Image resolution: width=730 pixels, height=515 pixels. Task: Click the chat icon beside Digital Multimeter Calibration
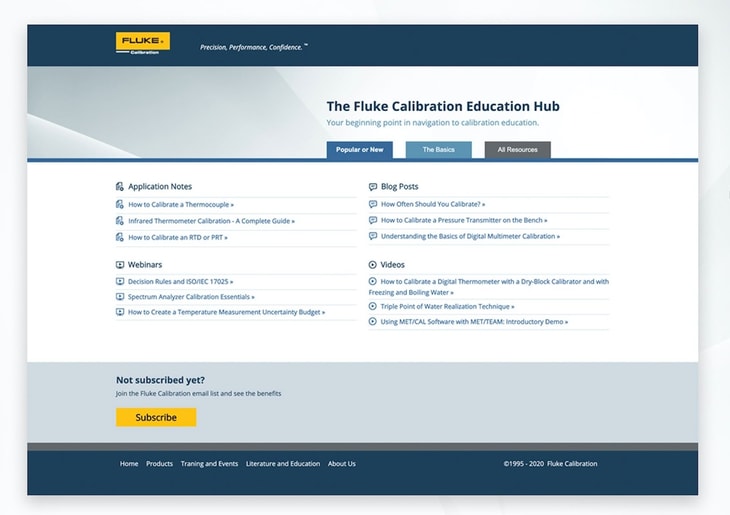[x=372, y=236]
